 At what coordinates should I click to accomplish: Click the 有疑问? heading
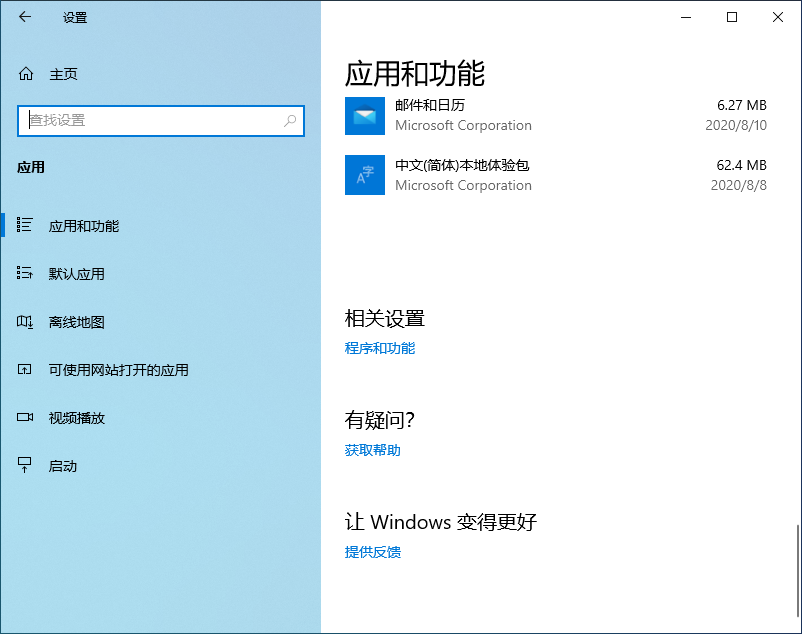[380, 420]
